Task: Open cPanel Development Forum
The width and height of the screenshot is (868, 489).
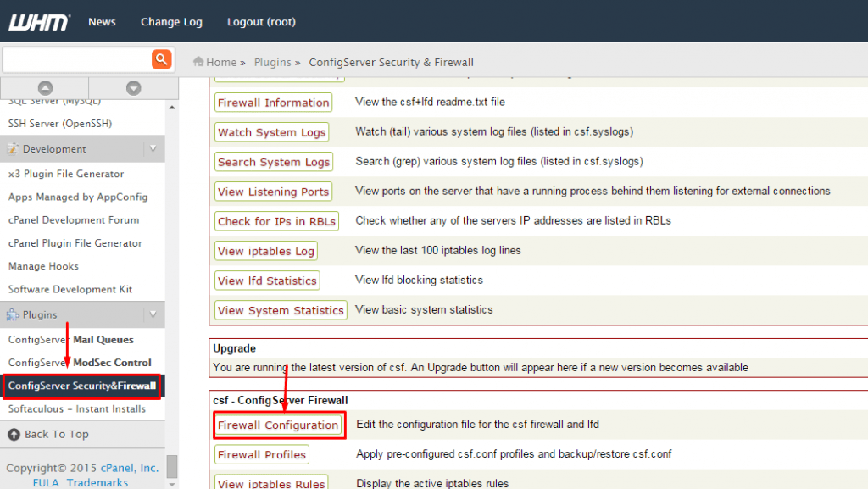Action: [74, 220]
